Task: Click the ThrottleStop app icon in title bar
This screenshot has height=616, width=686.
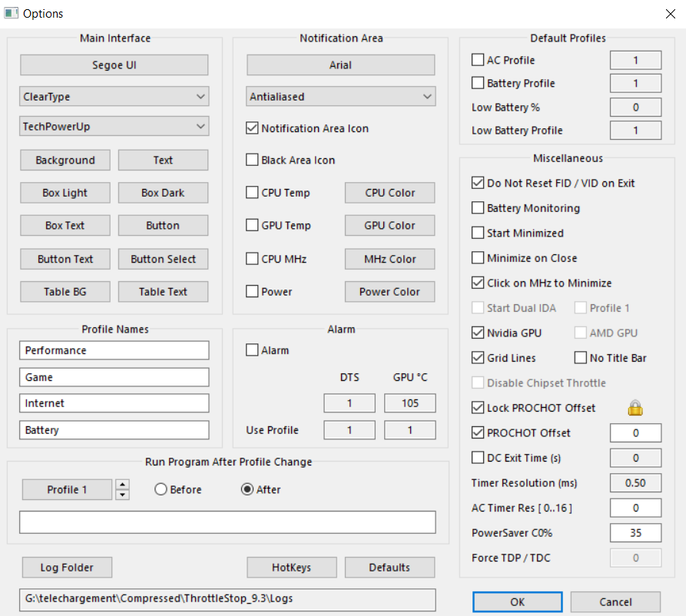Action: pyautogui.click(x=11, y=13)
